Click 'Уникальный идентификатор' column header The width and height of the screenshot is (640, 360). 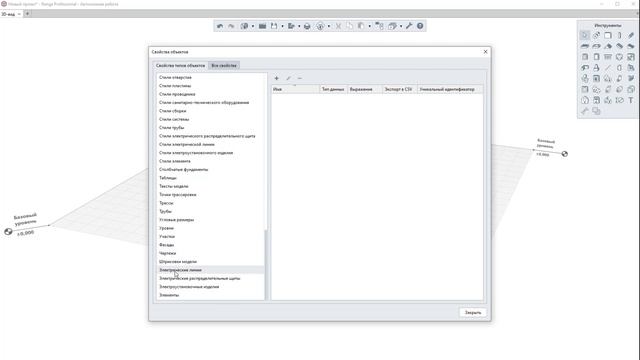(450, 89)
